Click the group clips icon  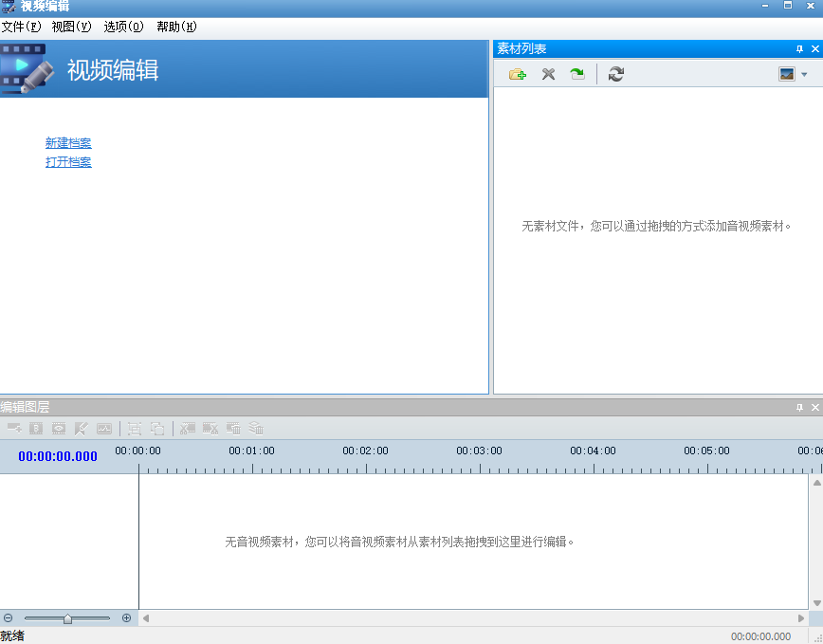(x=135, y=429)
